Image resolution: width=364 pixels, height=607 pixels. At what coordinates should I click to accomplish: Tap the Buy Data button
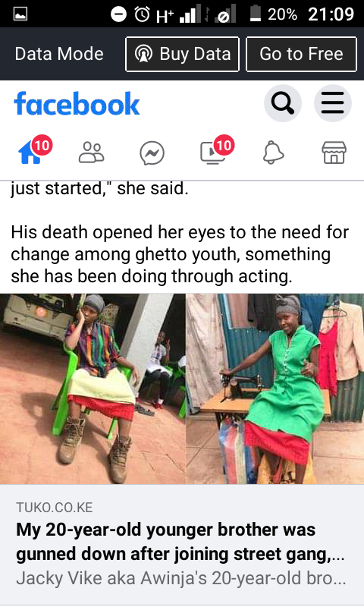(183, 54)
